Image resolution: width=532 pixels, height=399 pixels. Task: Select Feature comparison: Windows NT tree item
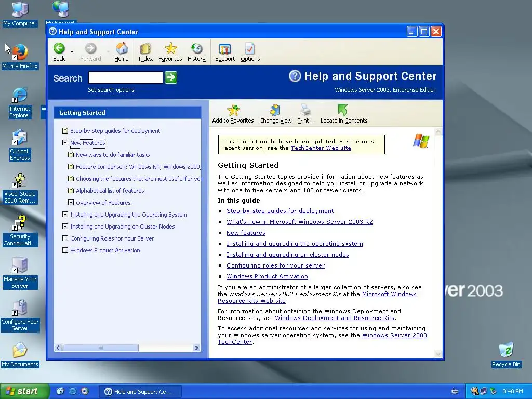(x=138, y=167)
